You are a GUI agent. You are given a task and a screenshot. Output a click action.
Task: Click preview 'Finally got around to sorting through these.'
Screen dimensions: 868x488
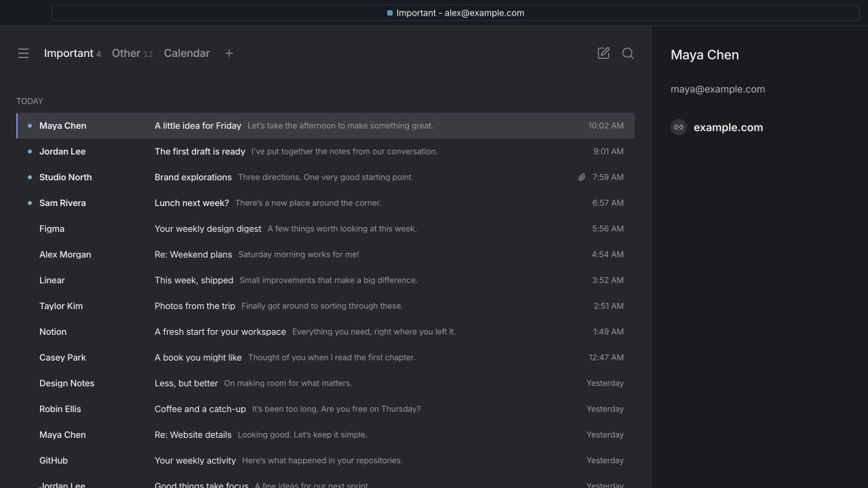coord(322,306)
